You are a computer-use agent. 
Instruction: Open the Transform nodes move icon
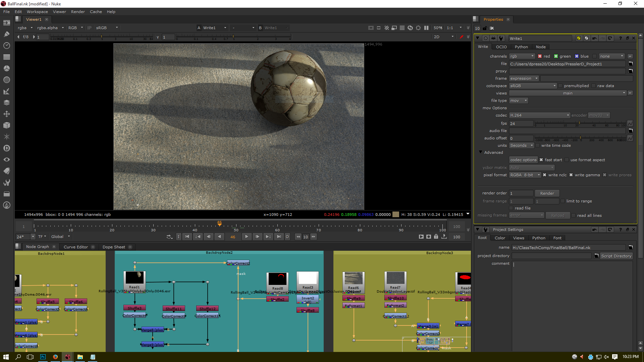(6, 114)
